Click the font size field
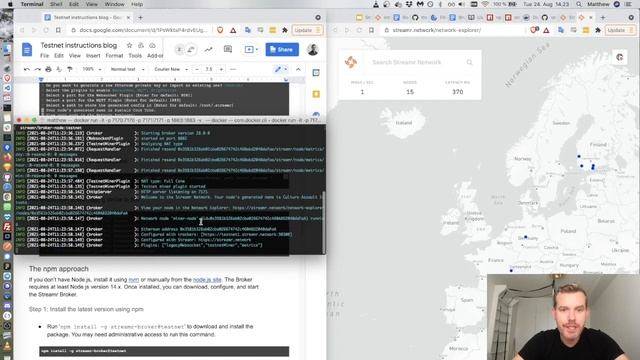The width and height of the screenshot is (640, 360). [209, 69]
